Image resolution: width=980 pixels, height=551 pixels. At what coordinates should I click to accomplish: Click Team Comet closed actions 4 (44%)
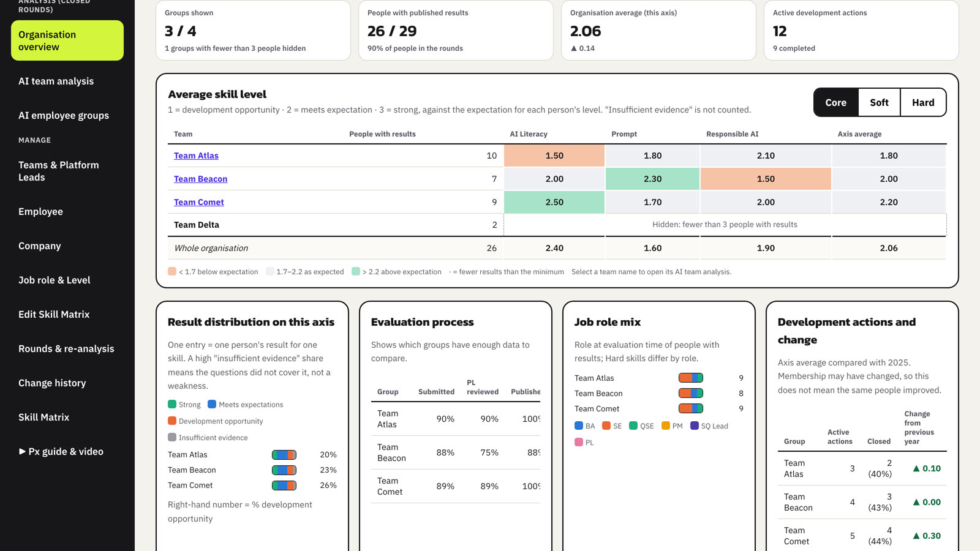coord(880,536)
